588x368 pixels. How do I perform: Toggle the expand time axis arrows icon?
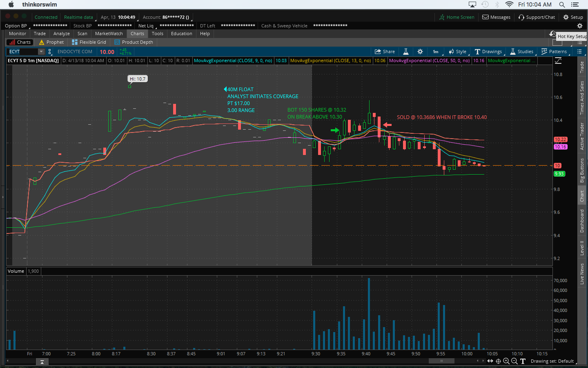pos(490,361)
